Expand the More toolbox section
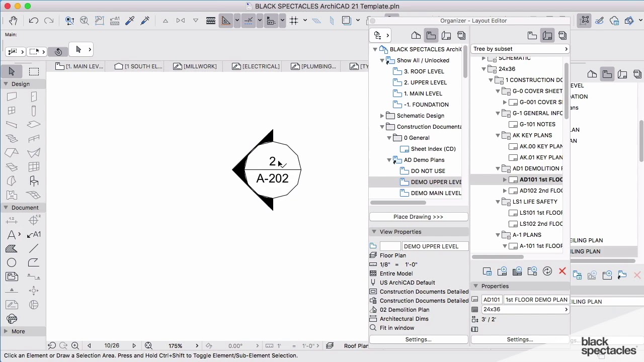644x362 pixels. click(6, 331)
